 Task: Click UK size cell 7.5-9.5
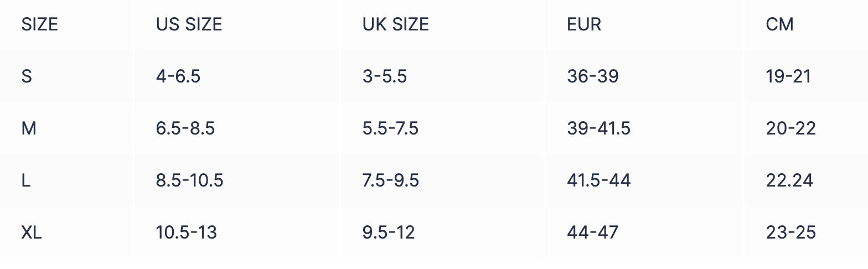tap(390, 180)
